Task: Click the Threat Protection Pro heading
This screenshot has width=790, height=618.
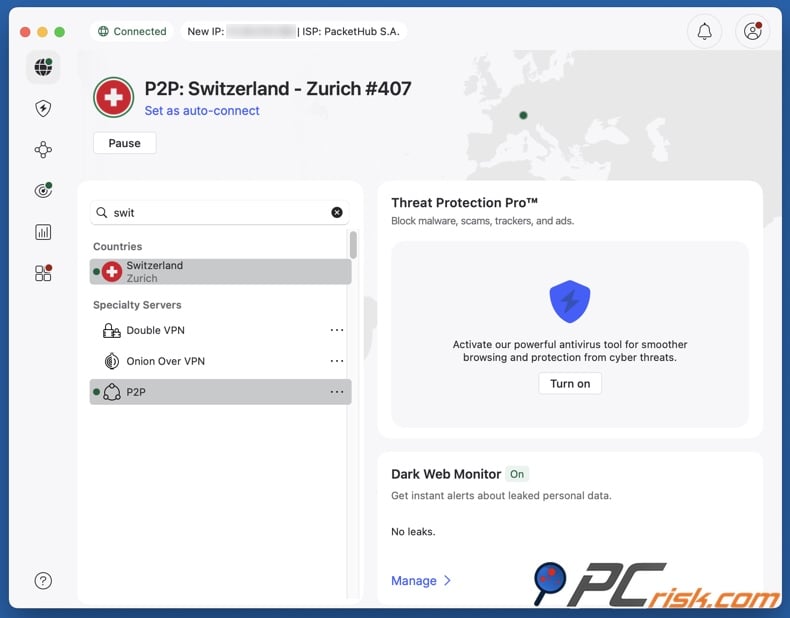Action: point(465,202)
